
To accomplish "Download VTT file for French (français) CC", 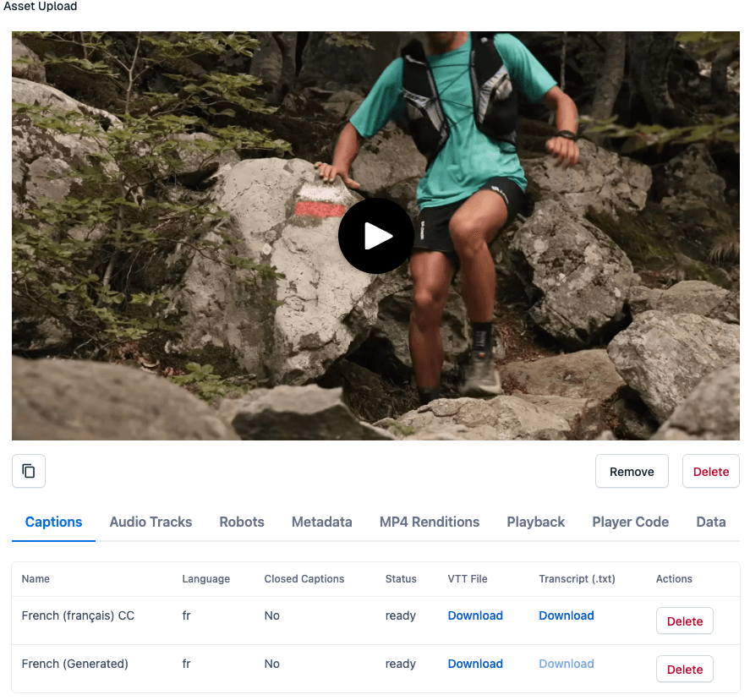I will coord(475,615).
